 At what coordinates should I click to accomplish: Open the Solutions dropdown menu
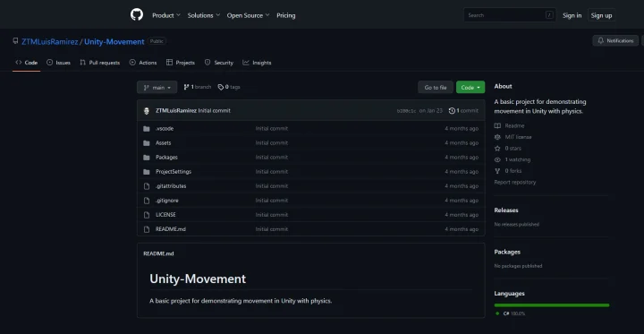coord(204,15)
